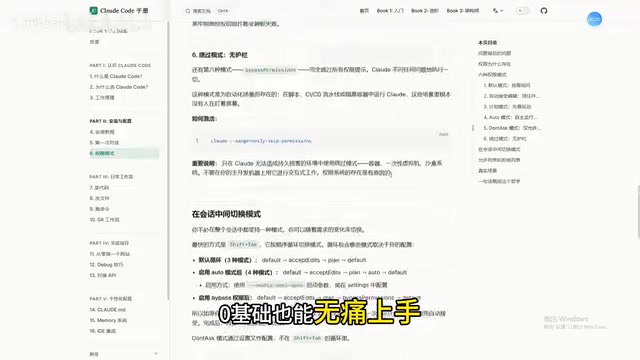Viewport: 640px width, 360px height.
Task: Open sidebar chapter 11
Action: coord(110,254)
